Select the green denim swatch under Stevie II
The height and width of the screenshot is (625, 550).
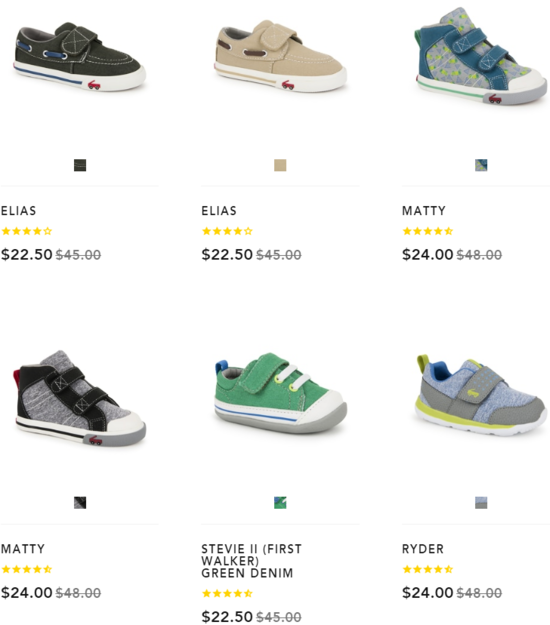point(280,503)
